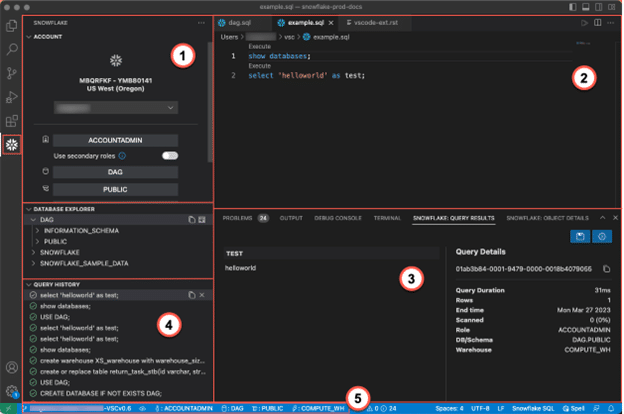Click icon right of copy in DAG row
624x414 pixels.
pos(202,220)
